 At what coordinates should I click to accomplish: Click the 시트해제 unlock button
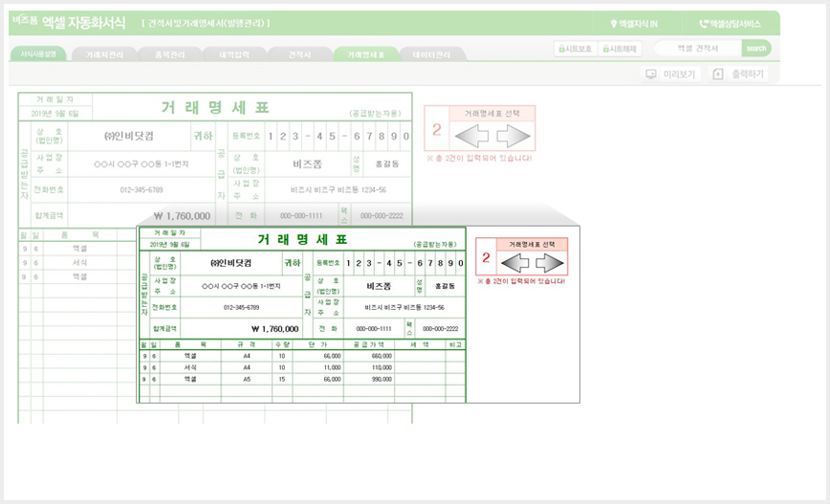point(620,49)
